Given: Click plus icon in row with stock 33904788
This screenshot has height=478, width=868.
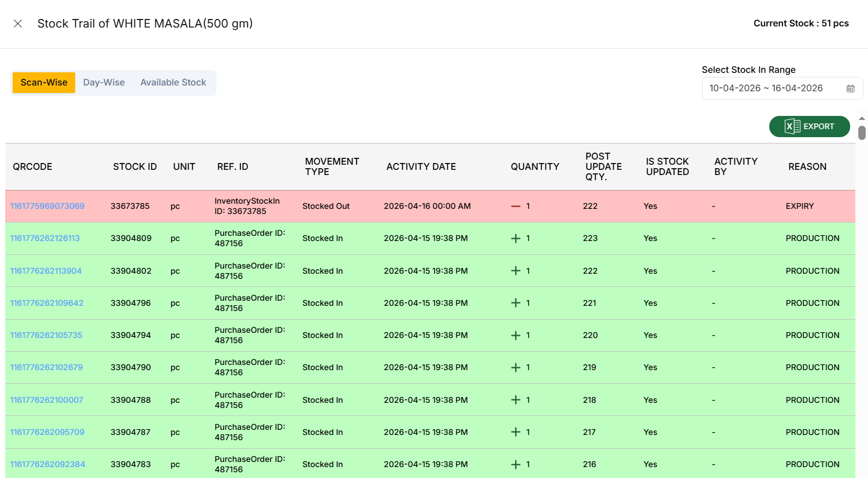Looking at the screenshot, I should pos(516,400).
